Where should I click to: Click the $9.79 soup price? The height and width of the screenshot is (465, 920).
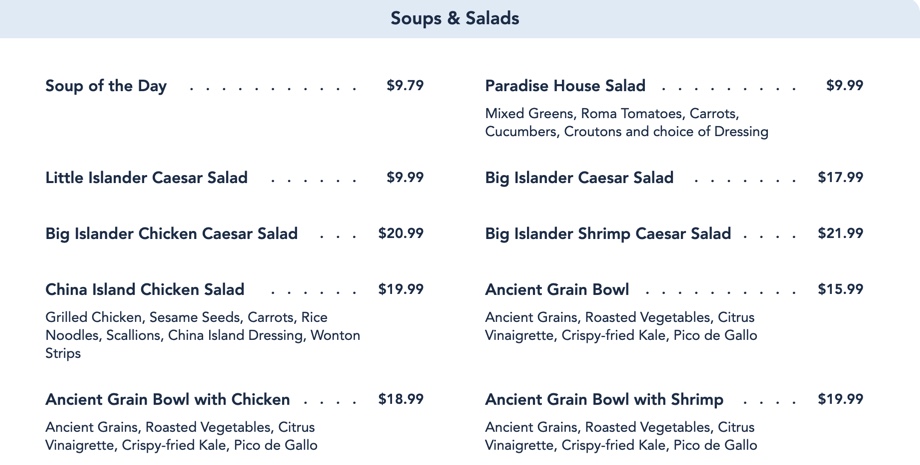(x=405, y=86)
